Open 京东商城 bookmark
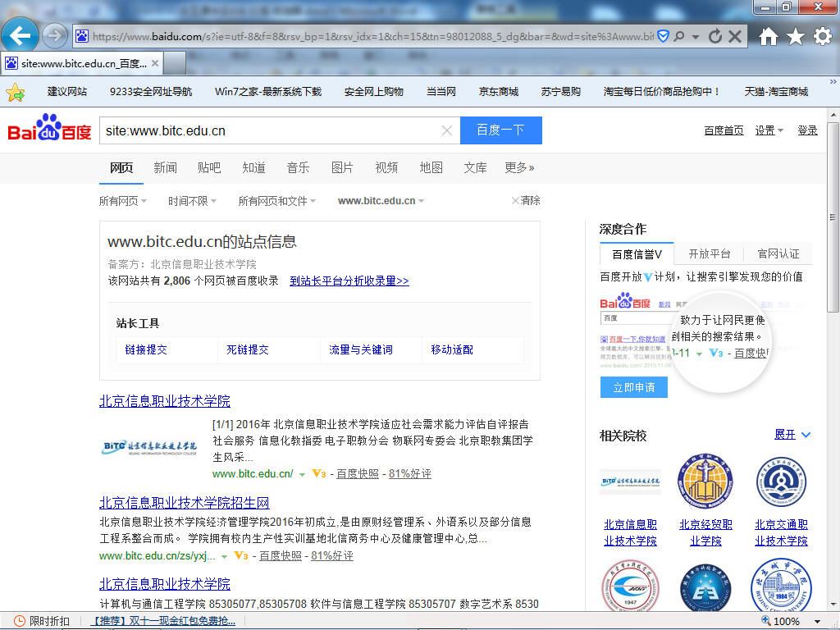The image size is (840, 630). coord(498,92)
